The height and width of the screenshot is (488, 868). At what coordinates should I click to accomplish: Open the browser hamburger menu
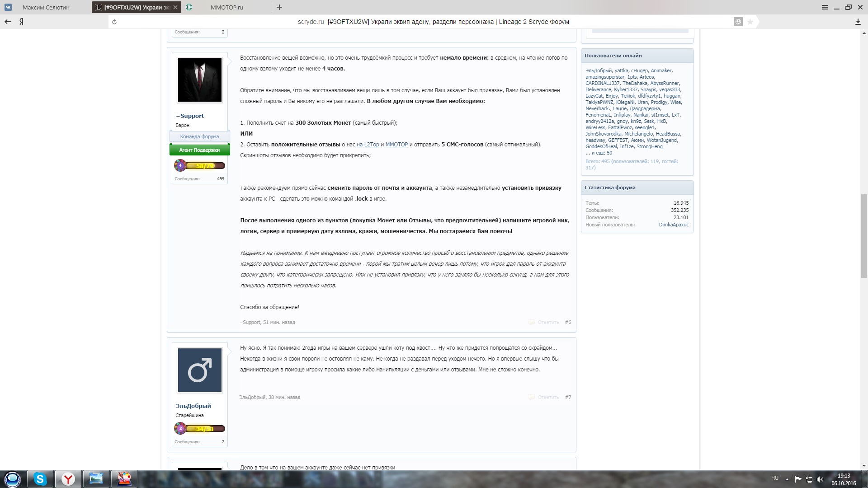[825, 7]
